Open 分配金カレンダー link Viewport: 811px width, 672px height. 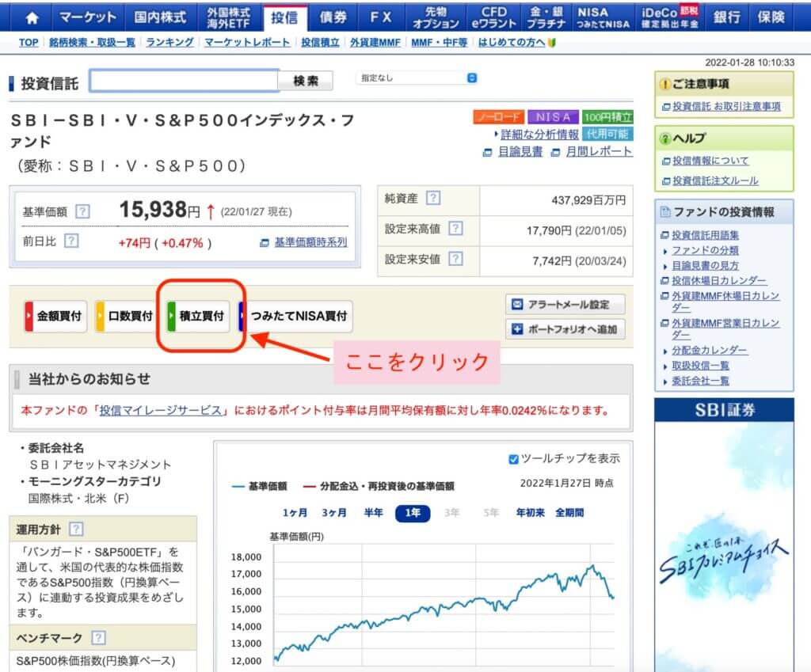(x=709, y=351)
